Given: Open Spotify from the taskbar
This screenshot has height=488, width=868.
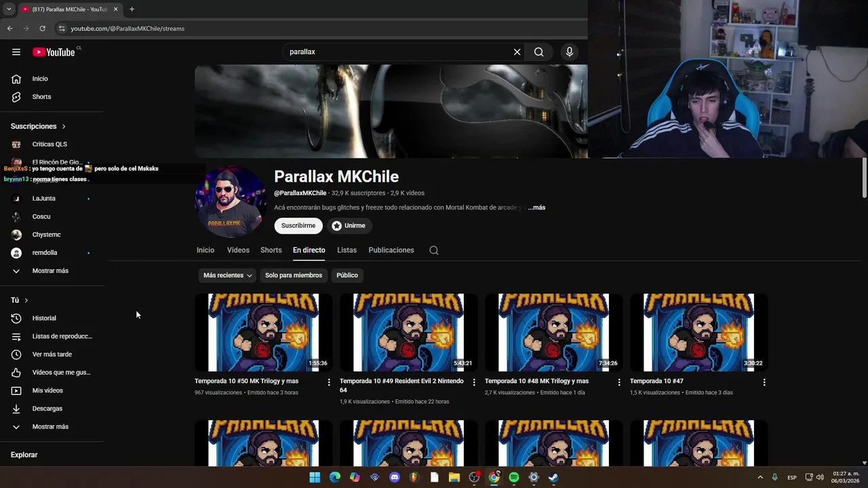Looking at the screenshot, I should pos(514,477).
